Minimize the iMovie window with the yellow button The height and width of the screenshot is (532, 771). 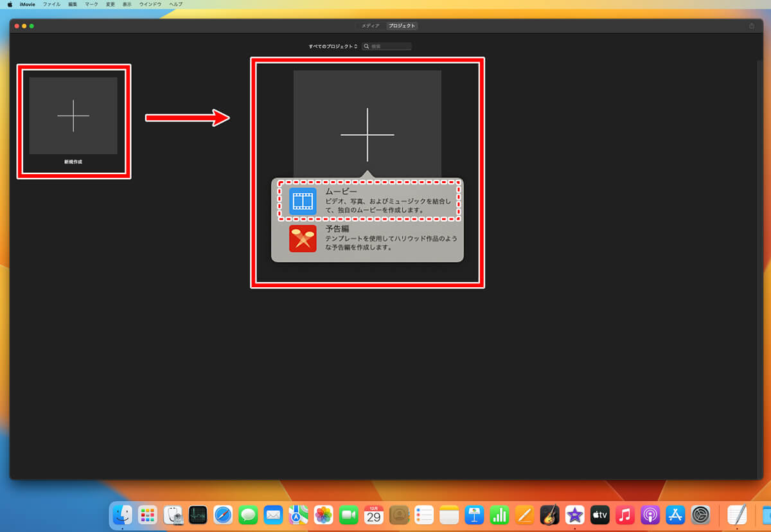pos(24,26)
